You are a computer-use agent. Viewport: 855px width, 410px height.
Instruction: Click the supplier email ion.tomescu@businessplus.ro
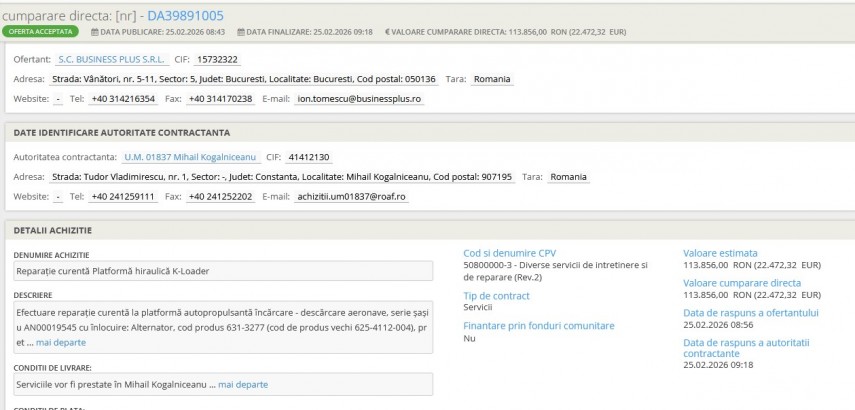tap(360, 99)
